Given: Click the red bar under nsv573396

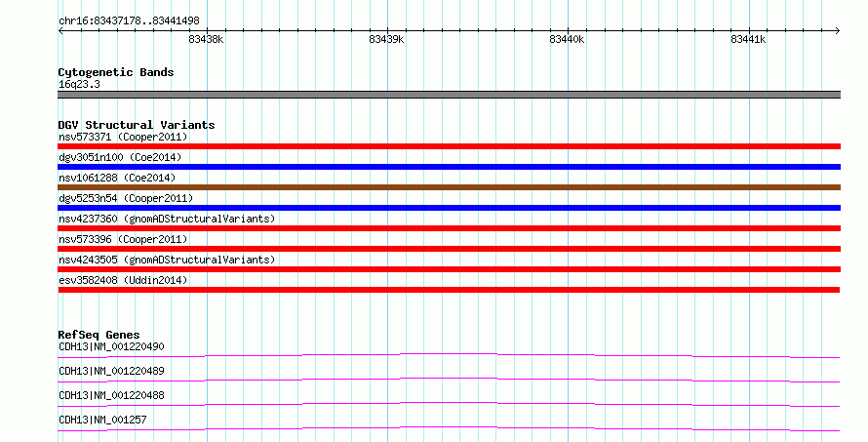Looking at the screenshot, I should 449,249.
